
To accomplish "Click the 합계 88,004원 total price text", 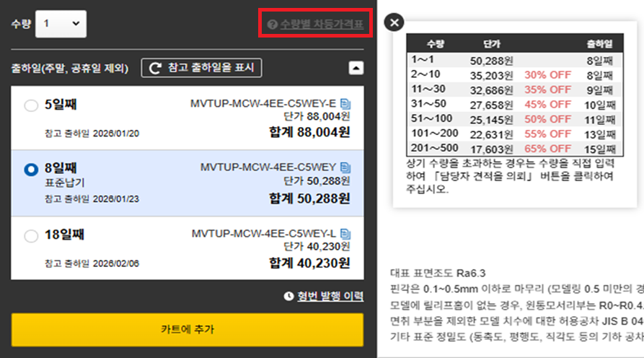I will tap(310, 132).
